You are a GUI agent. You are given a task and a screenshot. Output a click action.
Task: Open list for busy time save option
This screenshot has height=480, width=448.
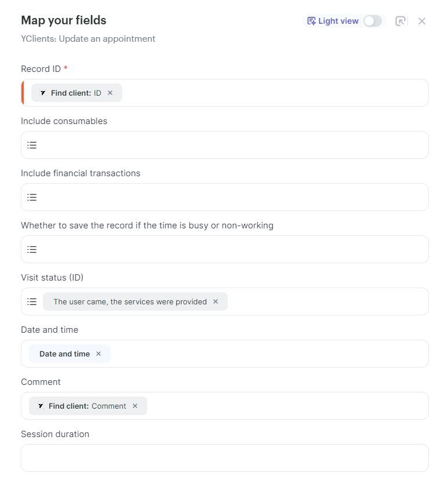pos(32,249)
